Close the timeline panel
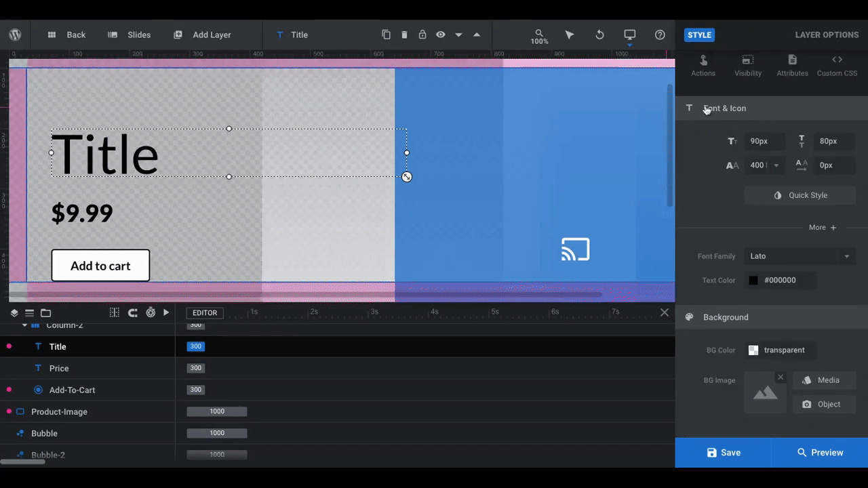 (x=665, y=312)
